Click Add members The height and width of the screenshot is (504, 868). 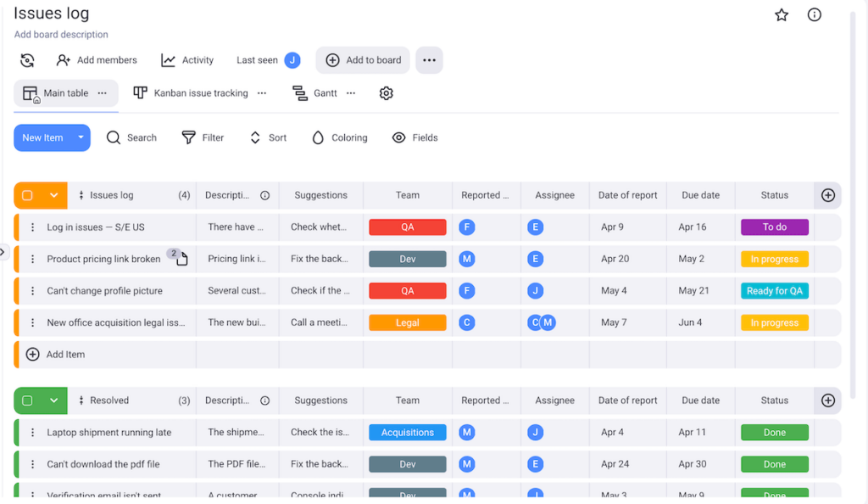[x=96, y=59]
